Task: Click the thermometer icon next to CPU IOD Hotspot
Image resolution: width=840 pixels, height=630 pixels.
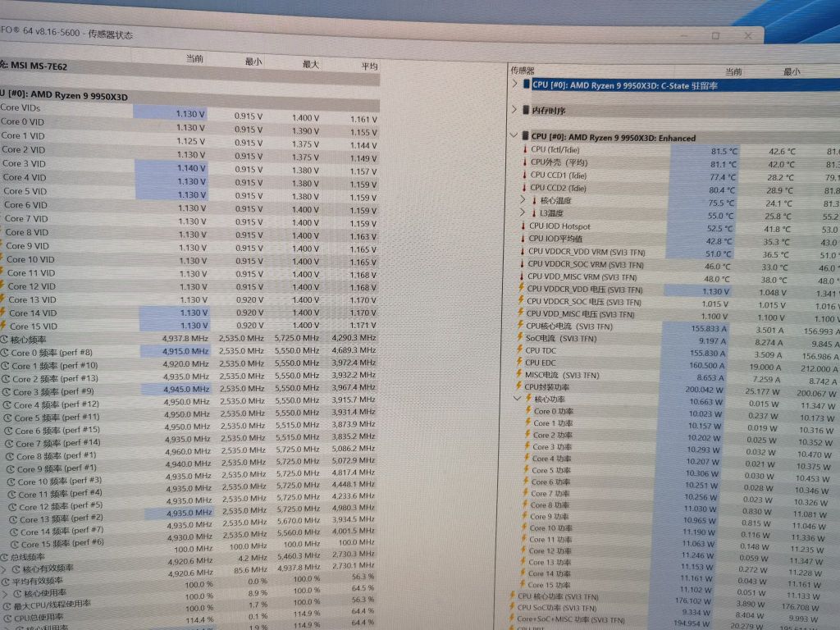Action: coord(524,227)
